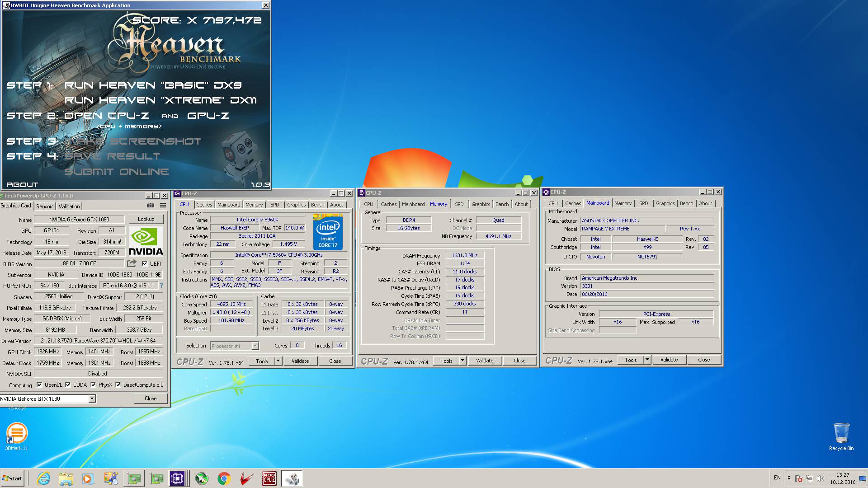Viewport: 868px width, 488px height.
Task: Click the GPU Name field showing GeForce GTX 1080
Action: coord(79,220)
